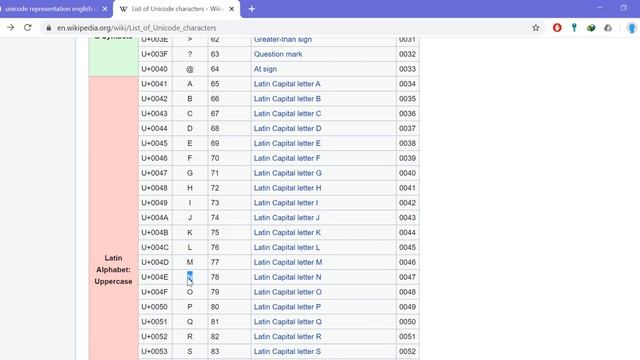The width and height of the screenshot is (640, 360).
Task: Click the 0047 value cell
Action: 407,277
